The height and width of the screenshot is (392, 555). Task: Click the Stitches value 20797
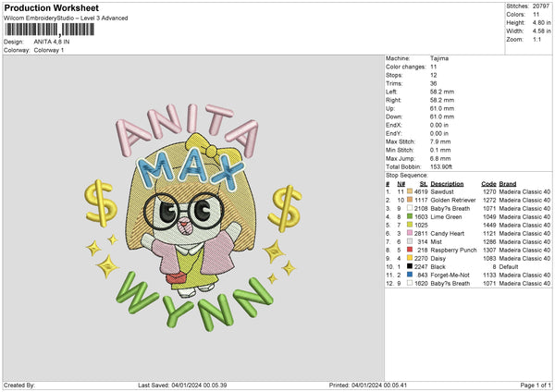[x=541, y=6]
